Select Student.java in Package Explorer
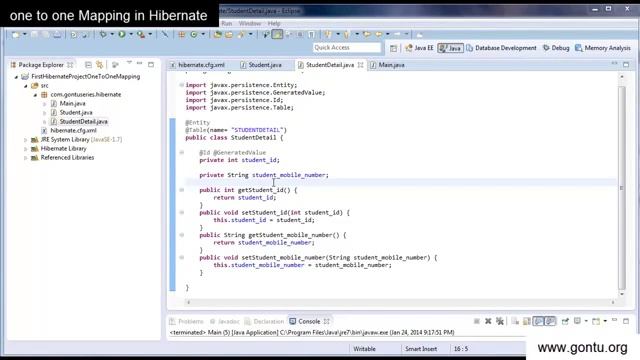The height and width of the screenshot is (360, 640). (72, 113)
